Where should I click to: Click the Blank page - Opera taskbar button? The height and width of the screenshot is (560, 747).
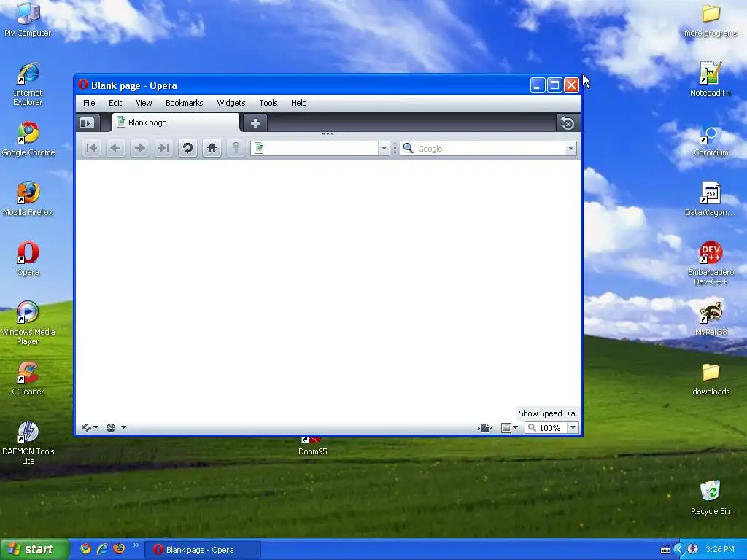point(203,550)
